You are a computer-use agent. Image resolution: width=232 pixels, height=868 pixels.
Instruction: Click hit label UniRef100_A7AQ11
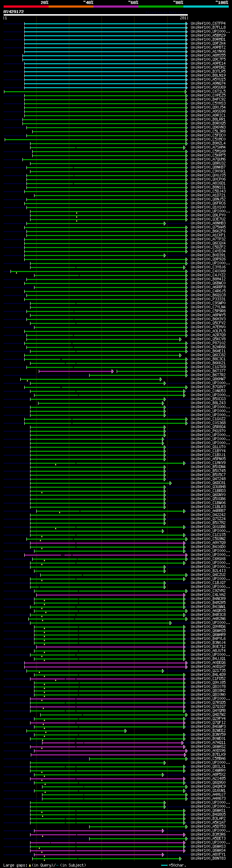(208, 743)
